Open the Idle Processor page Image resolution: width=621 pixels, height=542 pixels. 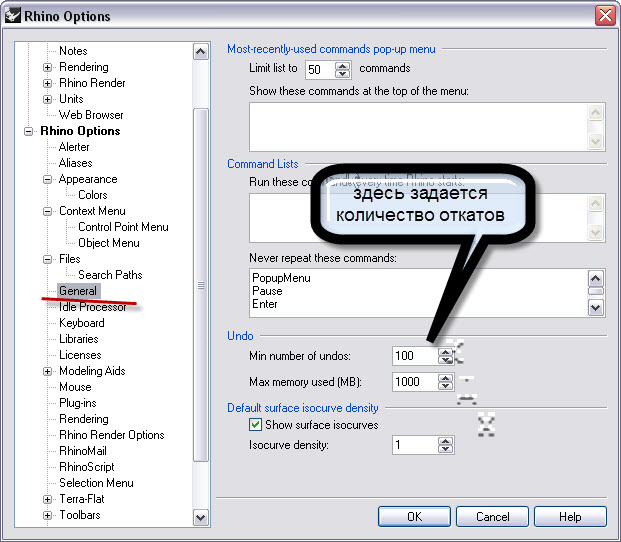coord(93,307)
